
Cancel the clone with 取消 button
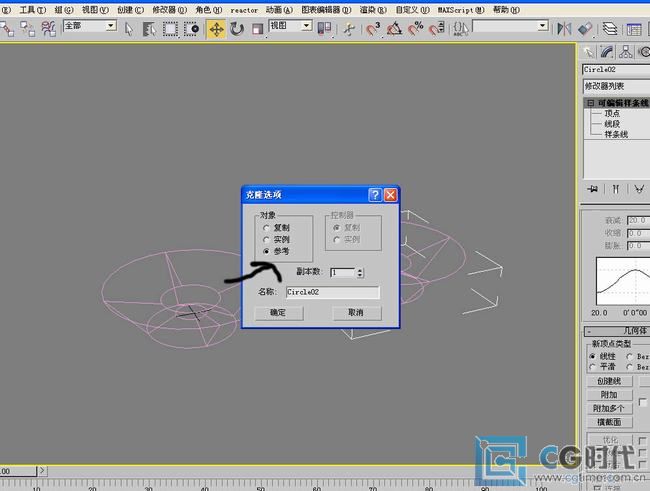tap(357, 312)
